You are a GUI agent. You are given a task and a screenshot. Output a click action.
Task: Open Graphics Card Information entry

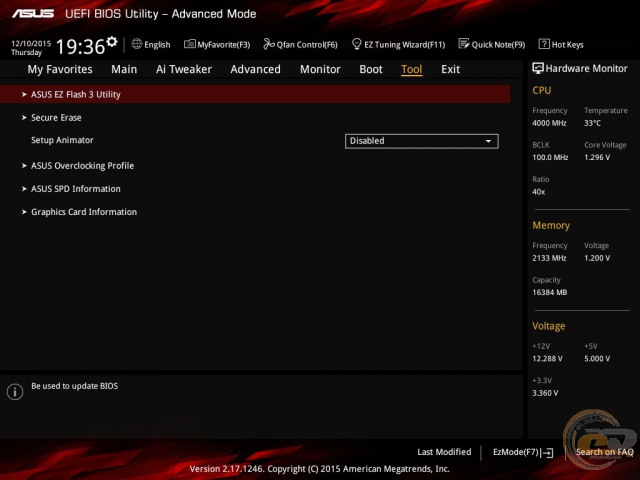[84, 212]
